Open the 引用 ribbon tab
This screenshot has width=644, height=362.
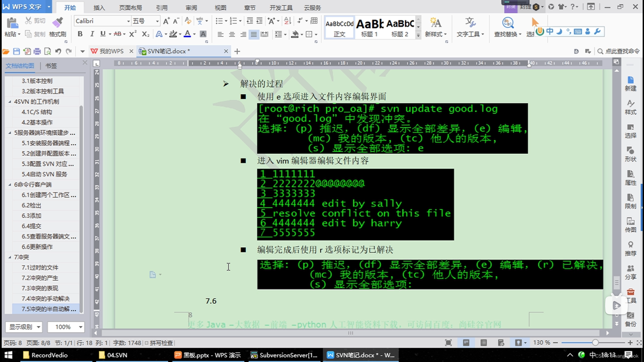click(x=162, y=7)
